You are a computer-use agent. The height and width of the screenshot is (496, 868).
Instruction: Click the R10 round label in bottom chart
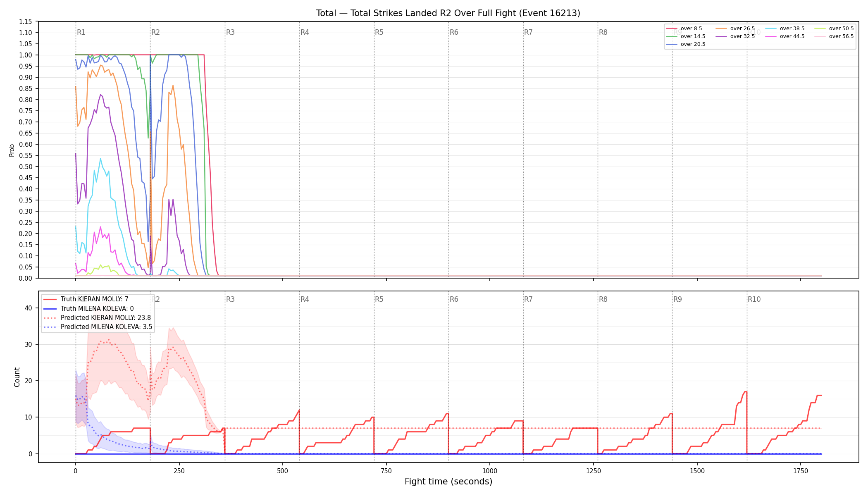coord(754,299)
